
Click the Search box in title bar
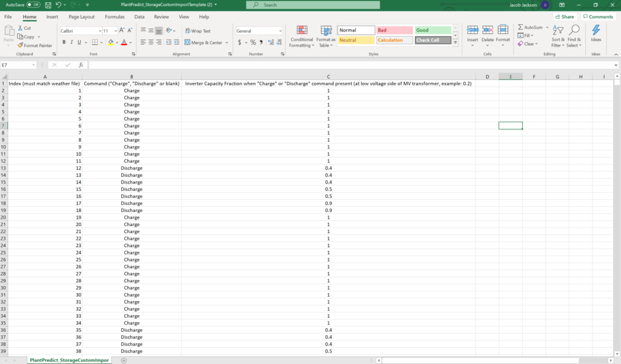click(313, 5)
